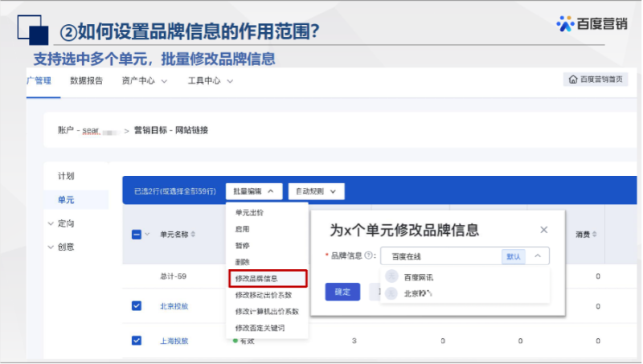Select 修改计算机出价系数 menu entry
The image size is (643, 364).
(x=267, y=312)
